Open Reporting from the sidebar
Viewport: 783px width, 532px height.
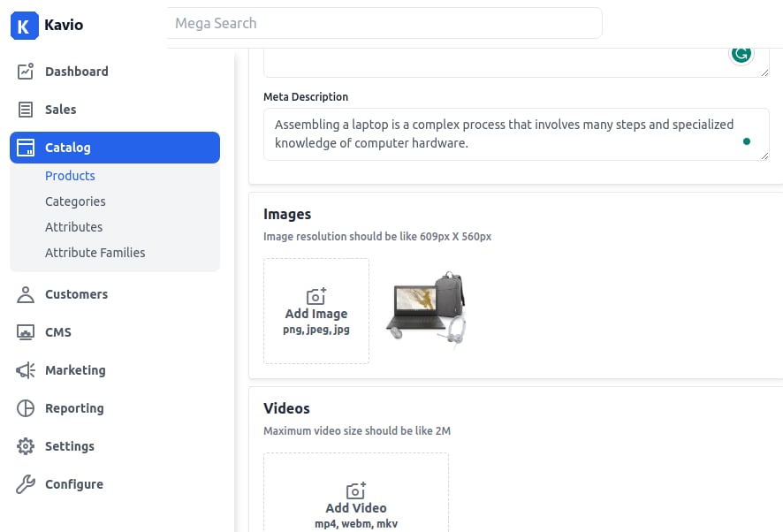coord(115,408)
